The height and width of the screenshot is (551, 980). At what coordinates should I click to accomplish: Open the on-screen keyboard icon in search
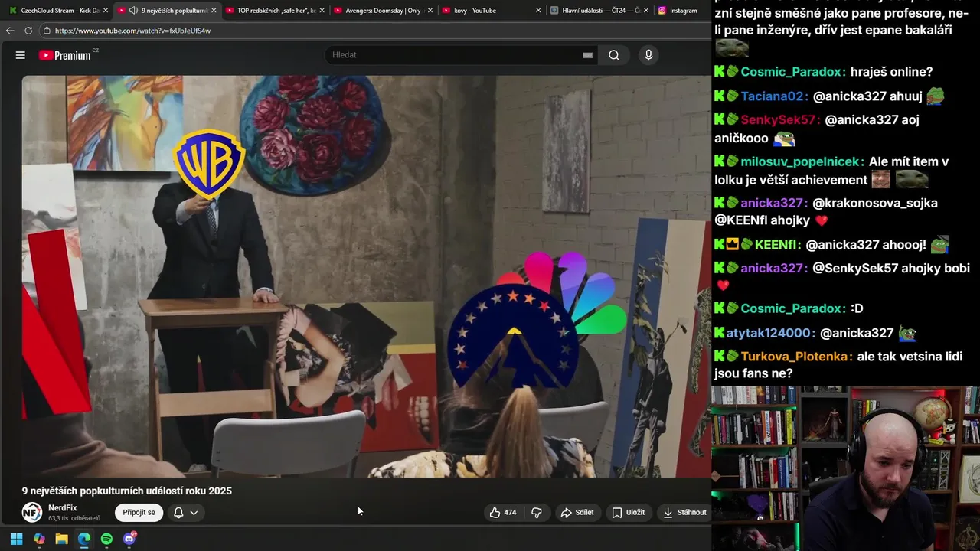[587, 55]
